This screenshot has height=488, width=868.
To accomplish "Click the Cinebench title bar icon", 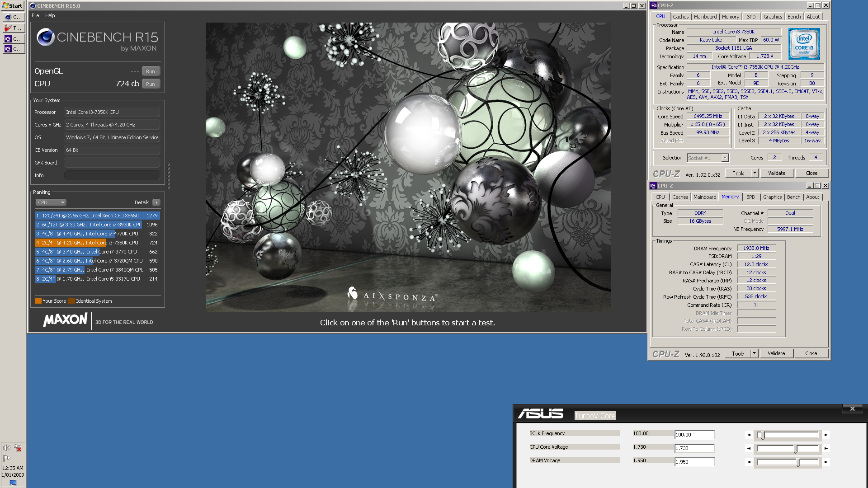I will (x=33, y=6).
